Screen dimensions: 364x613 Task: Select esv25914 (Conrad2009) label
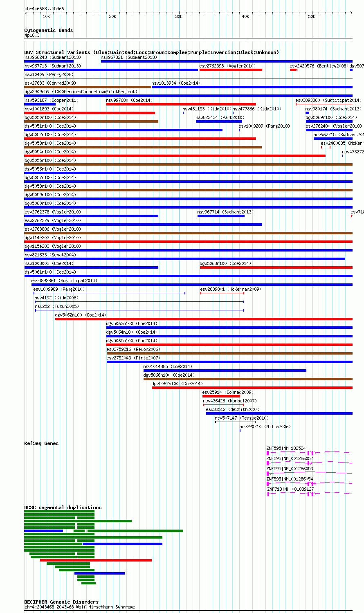coord(228,392)
